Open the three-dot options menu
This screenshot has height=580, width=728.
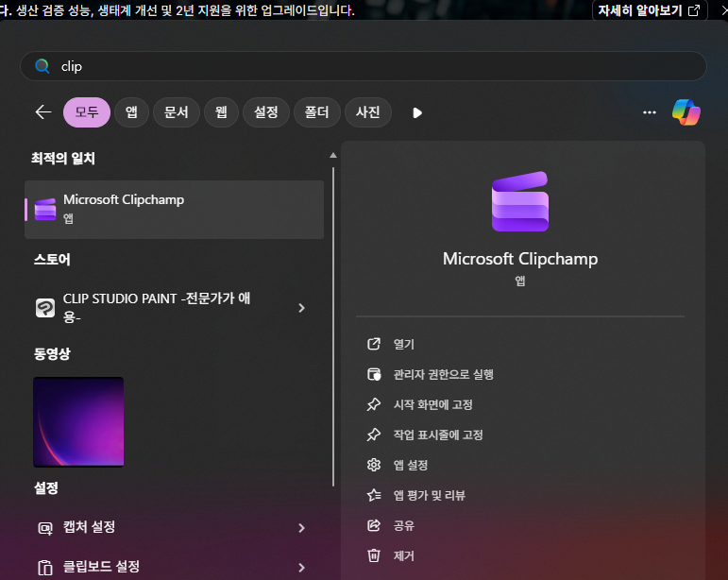click(649, 112)
